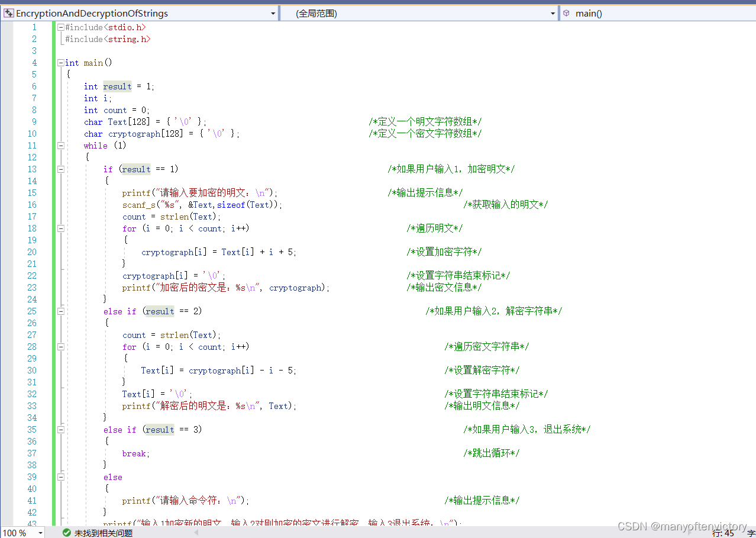The image size is (756, 538).
Task: Click the comment 输出密文信息
Action: (x=444, y=288)
